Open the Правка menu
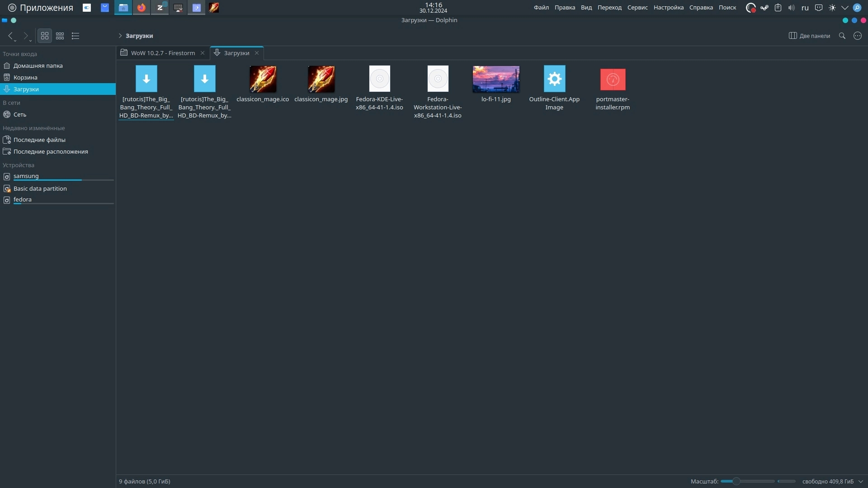 (565, 8)
